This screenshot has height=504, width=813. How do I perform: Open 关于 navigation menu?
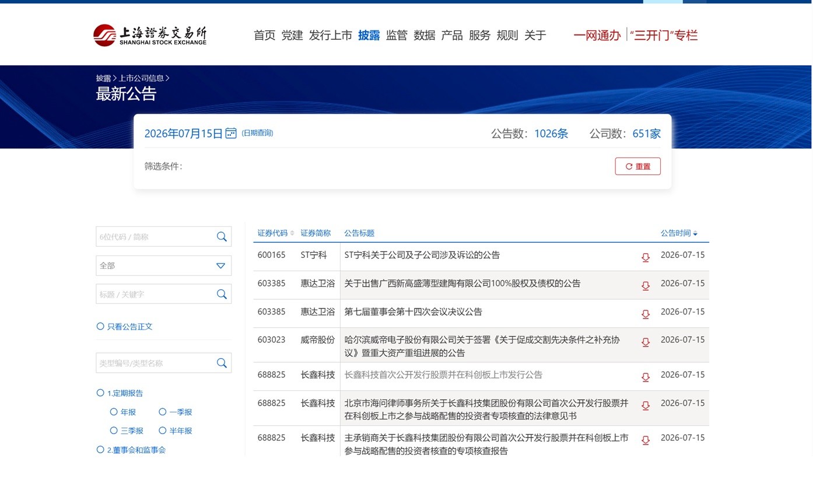point(535,35)
